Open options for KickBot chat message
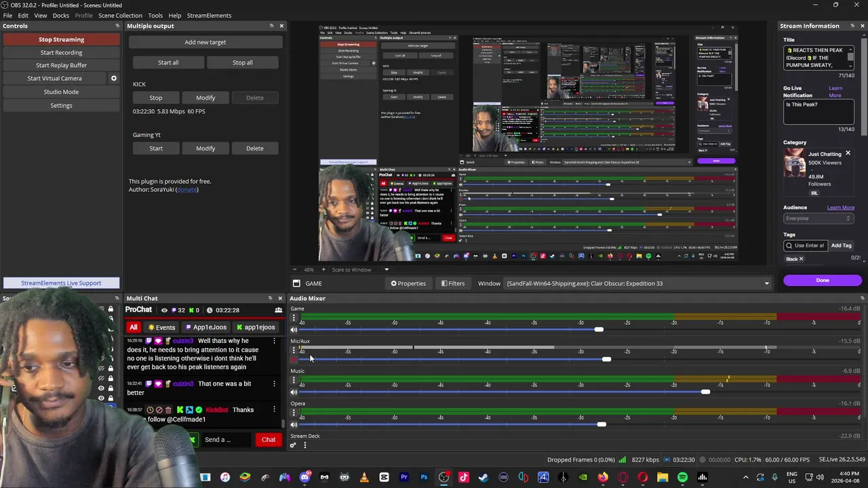This screenshot has width=868, height=488. click(x=274, y=409)
